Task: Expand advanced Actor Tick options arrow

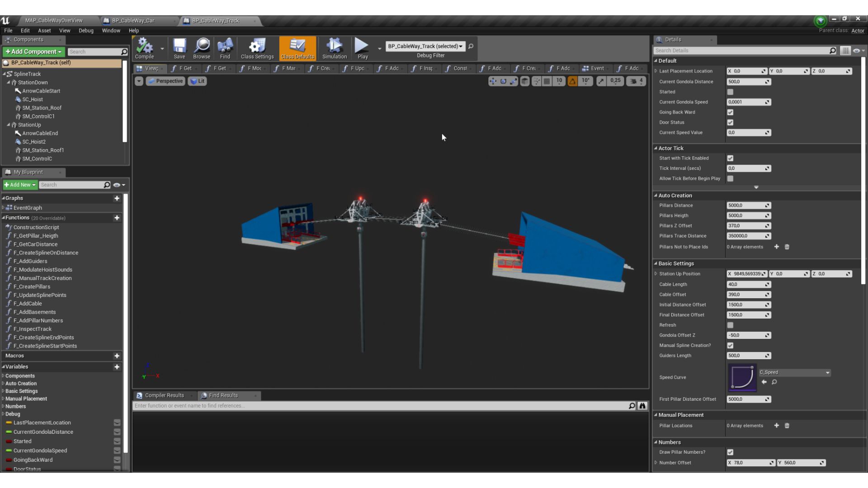Action: [756, 187]
